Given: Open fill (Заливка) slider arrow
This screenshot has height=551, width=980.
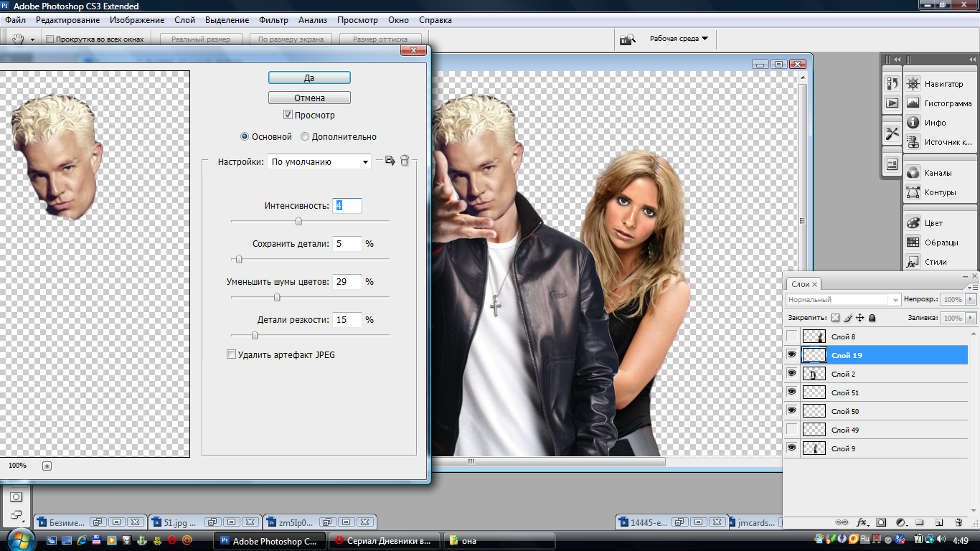Looking at the screenshot, I should pyautogui.click(x=971, y=318).
